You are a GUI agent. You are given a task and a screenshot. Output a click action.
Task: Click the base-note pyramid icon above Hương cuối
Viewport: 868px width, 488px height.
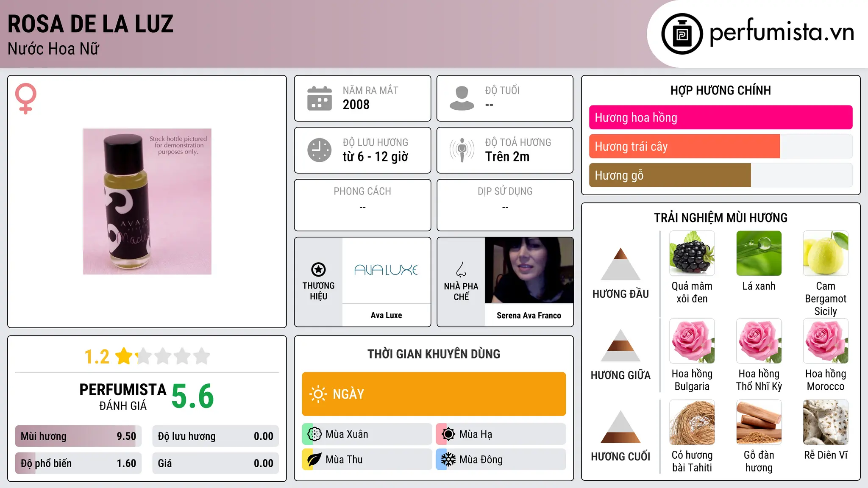pyautogui.click(x=620, y=427)
